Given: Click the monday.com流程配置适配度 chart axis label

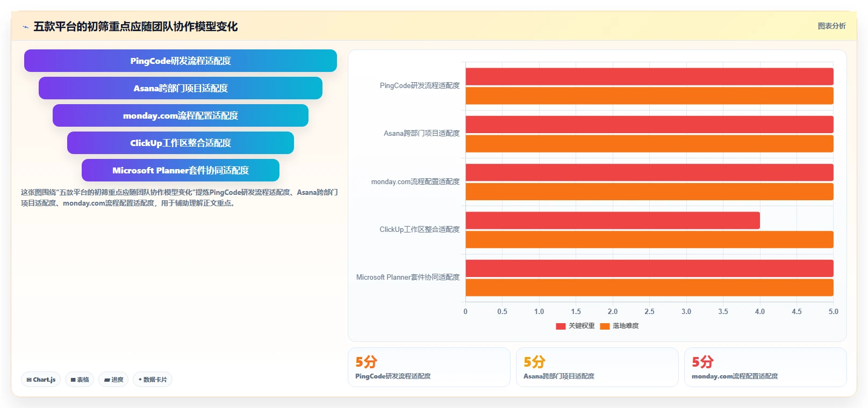Looking at the screenshot, I should pyautogui.click(x=415, y=181).
